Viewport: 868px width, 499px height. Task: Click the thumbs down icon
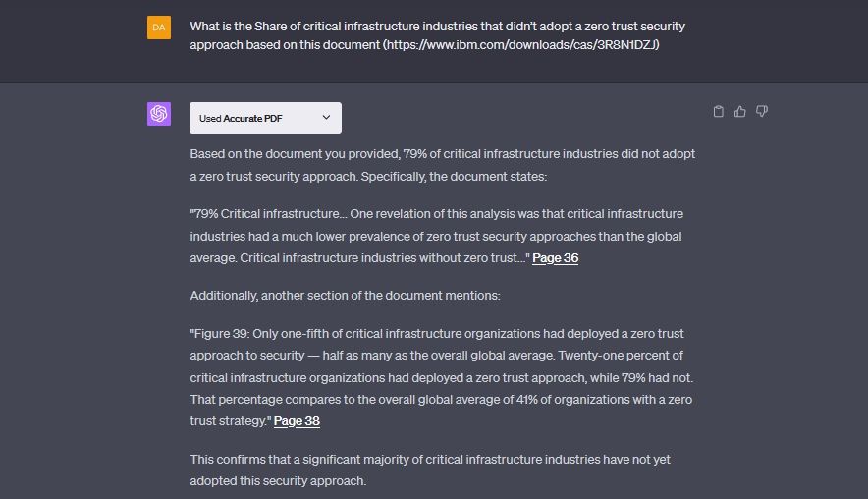pos(762,112)
